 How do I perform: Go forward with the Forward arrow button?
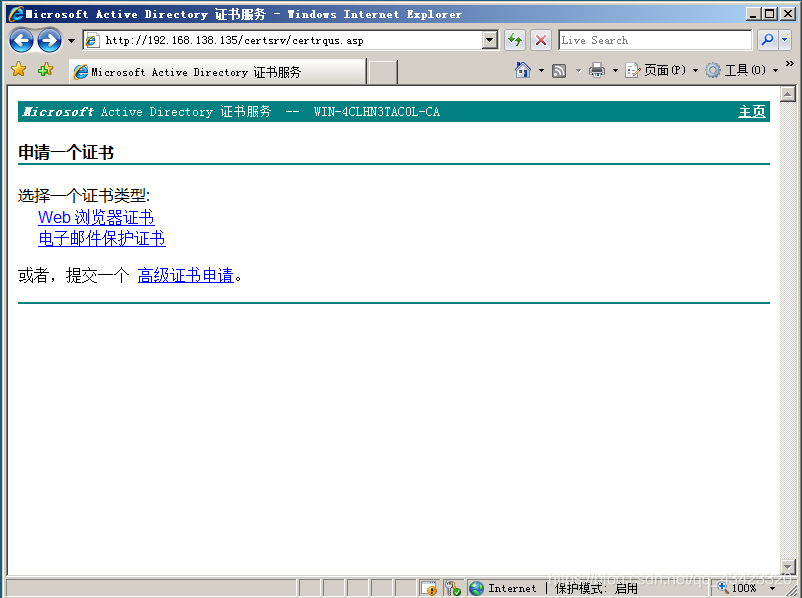pos(50,40)
